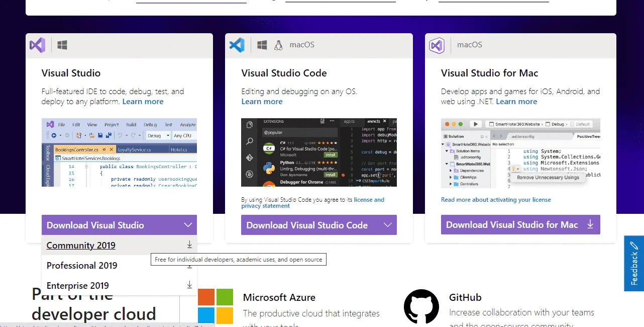Image resolution: width=644 pixels, height=327 pixels.
Task: Open the license and privacy statement link
Action: (312, 203)
